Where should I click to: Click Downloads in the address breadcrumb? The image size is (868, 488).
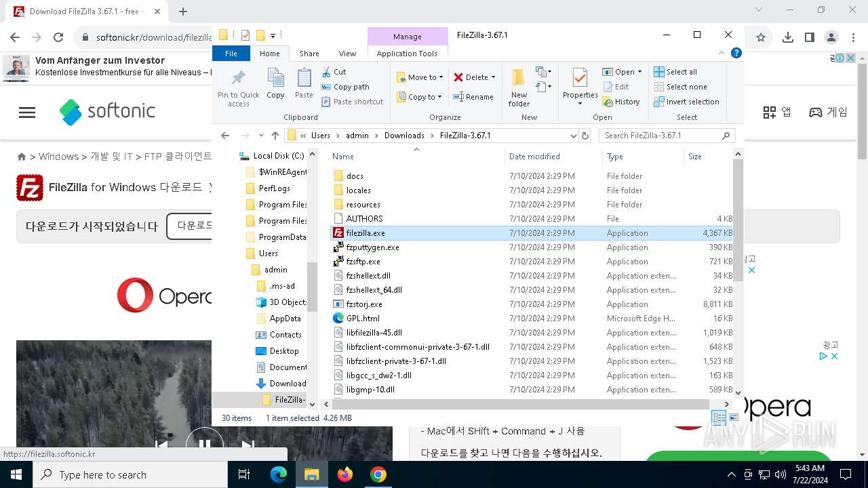tap(404, 136)
